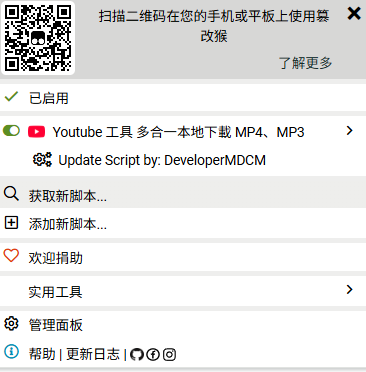Viewport: 366px width, 372px height.
Task: Select 获取新脚本... menu entry
Action: (x=183, y=193)
